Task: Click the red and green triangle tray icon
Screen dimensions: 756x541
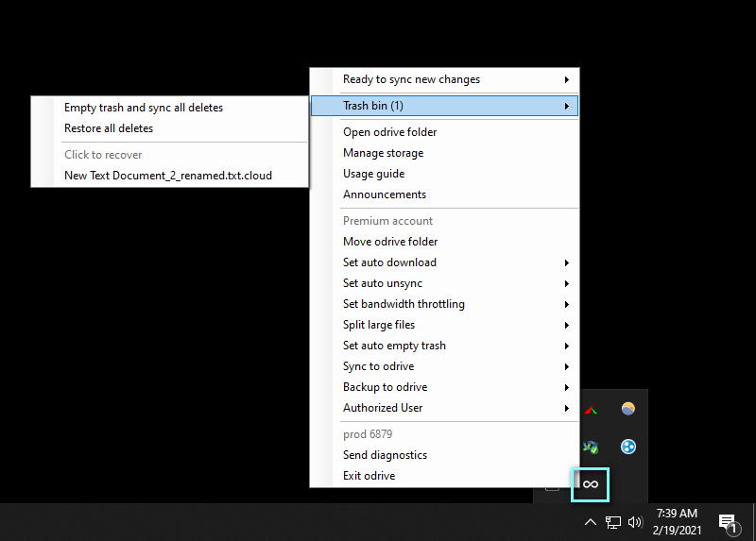Action: (x=591, y=410)
